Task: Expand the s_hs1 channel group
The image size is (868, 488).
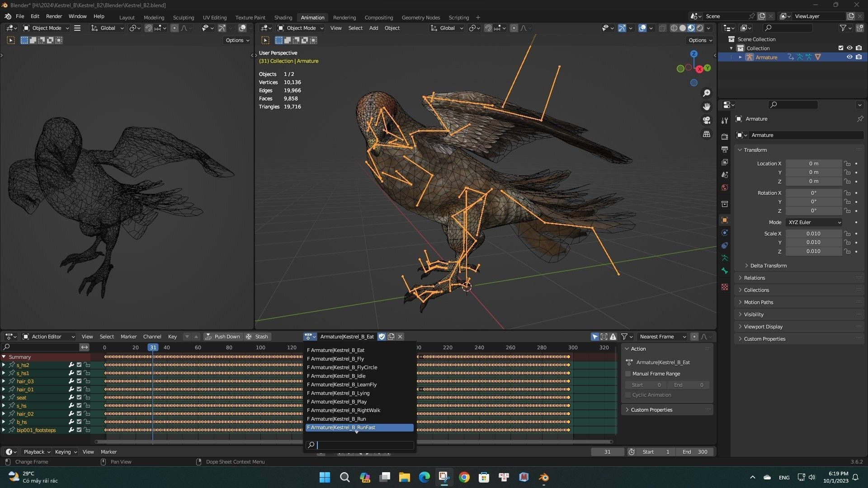Action: [x=4, y=373]
